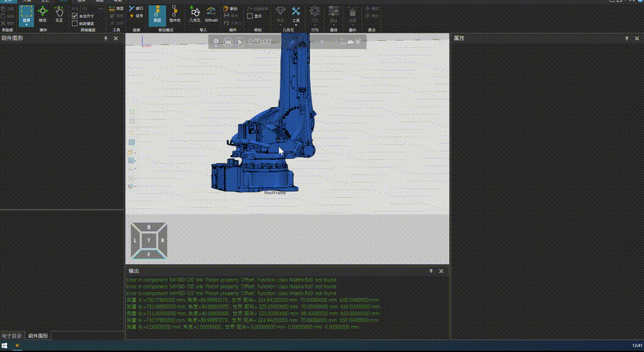Screen dimensions: 644x352
Task: Create a 新的 component
Action: point(230,9)
